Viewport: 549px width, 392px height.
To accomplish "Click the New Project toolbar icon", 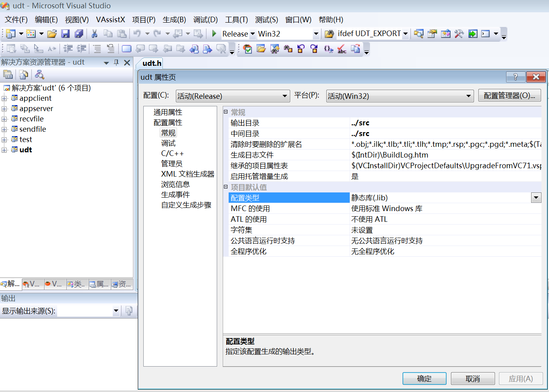I will [11, 34].
